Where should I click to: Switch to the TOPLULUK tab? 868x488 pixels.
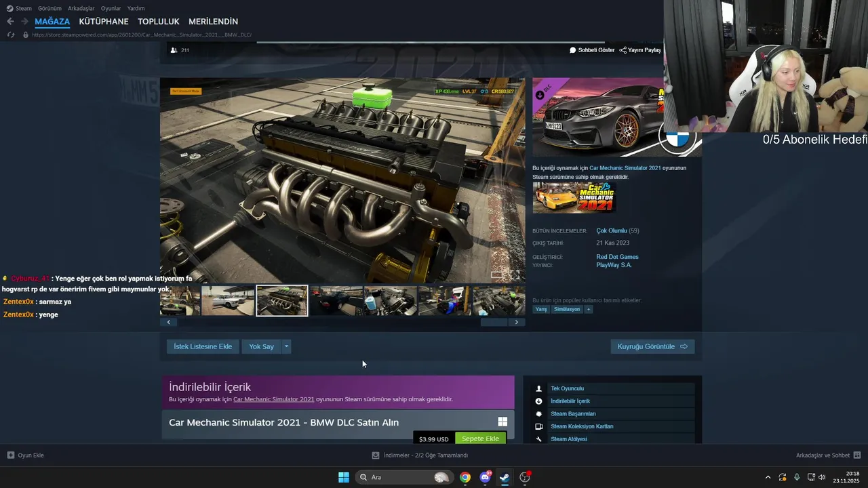[159, 22]
